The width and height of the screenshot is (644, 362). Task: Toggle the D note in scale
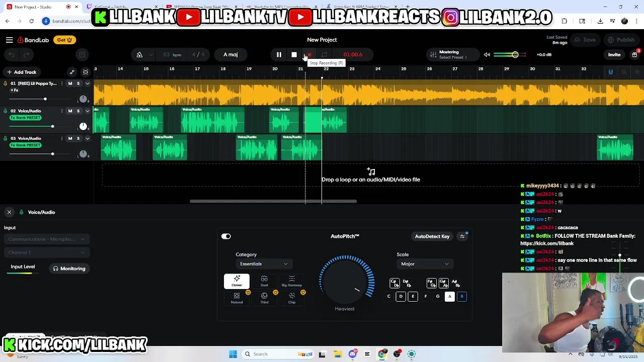click(x=401, y=297)
